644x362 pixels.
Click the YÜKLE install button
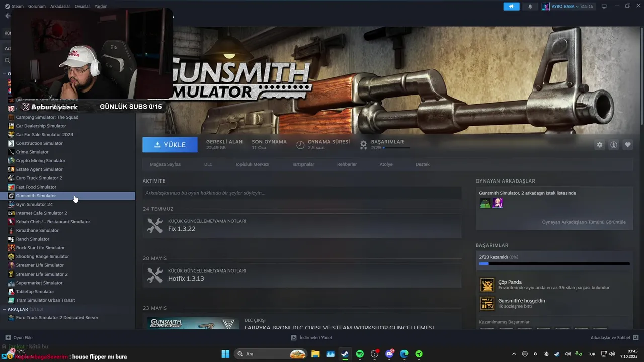[x=170, y=144]
